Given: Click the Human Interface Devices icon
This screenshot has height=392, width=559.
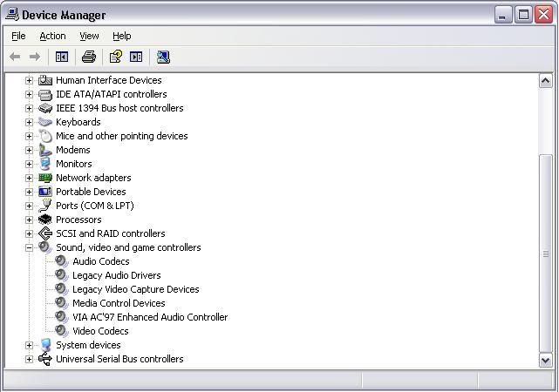Looking at the screenshot, I should [45, 80].
